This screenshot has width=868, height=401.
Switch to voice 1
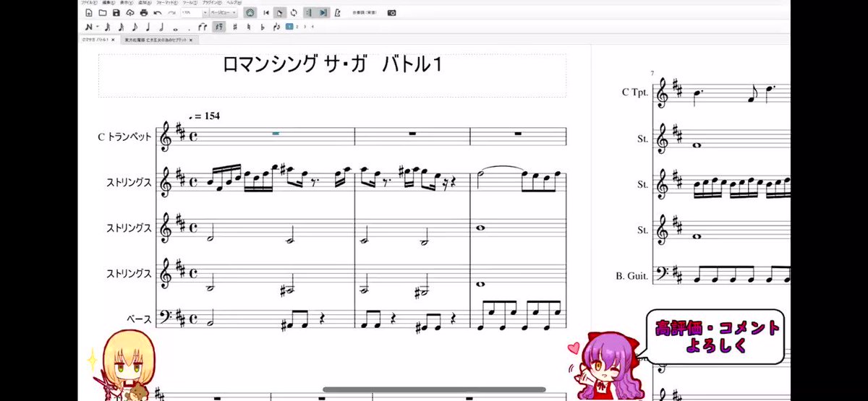pos(289,27)
